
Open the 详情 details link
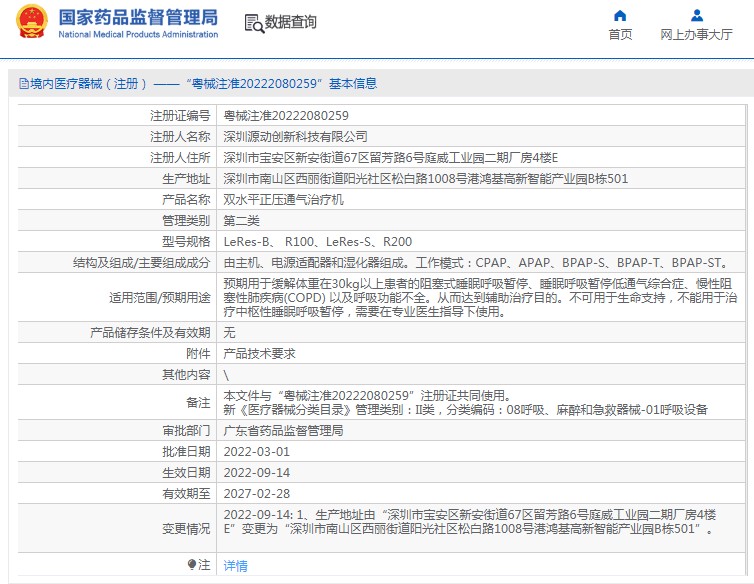(235, 566)
